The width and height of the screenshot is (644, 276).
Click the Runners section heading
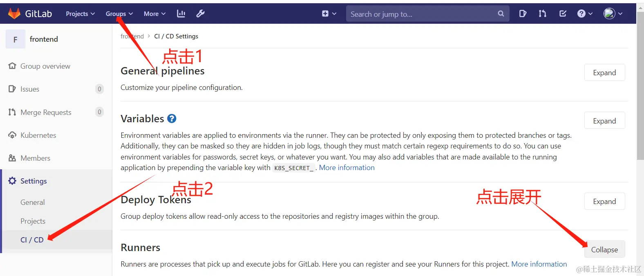click(140, 248)
